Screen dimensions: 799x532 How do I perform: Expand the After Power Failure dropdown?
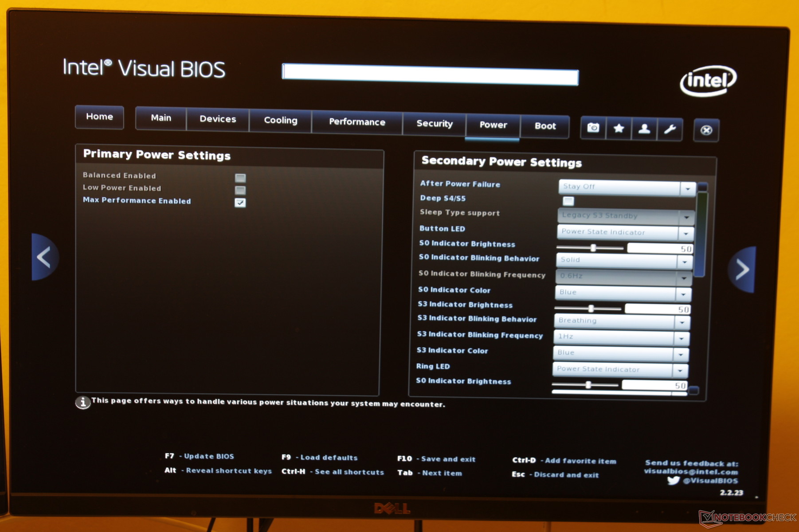[x=688, y=188]
